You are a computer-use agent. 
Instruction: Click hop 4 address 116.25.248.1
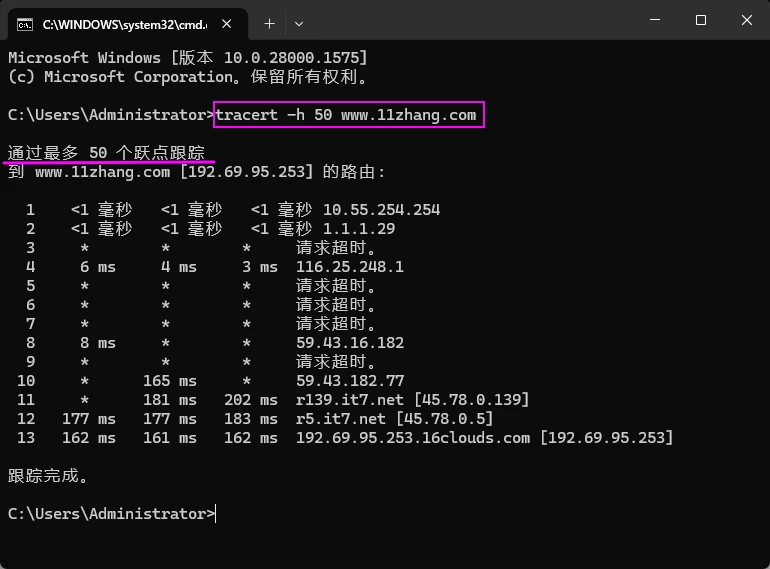pyautogui.click(x=350, y=267)
